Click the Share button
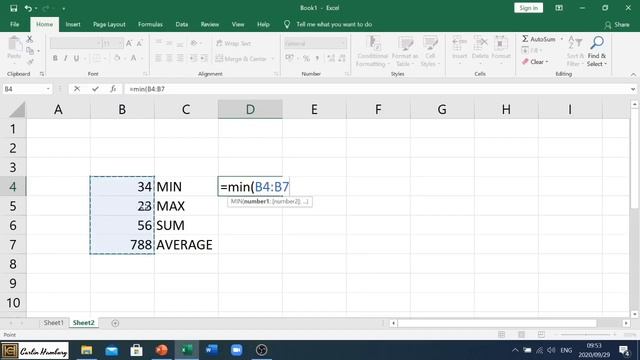The height and width of the screenshot is (360, 640). 617,25
